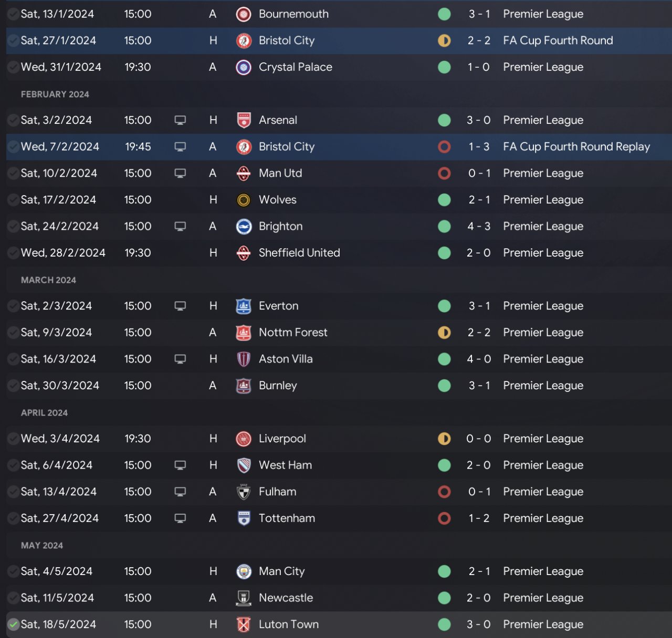Open the Nottm Forest team link

tap(293, 333)
